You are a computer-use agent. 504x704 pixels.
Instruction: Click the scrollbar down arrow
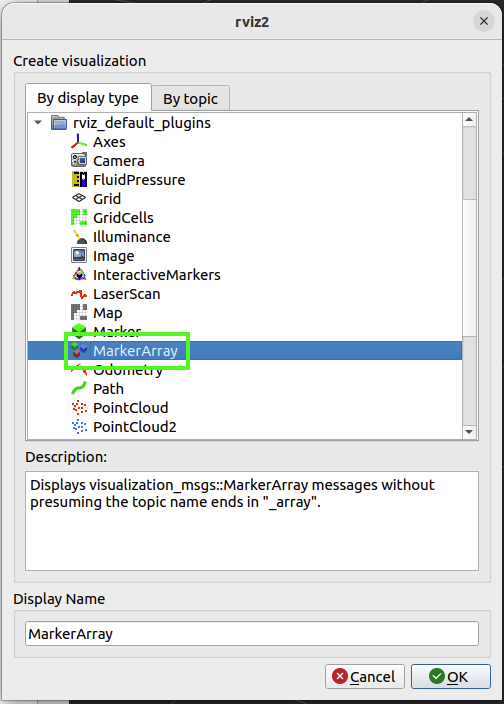coord(469,432)
